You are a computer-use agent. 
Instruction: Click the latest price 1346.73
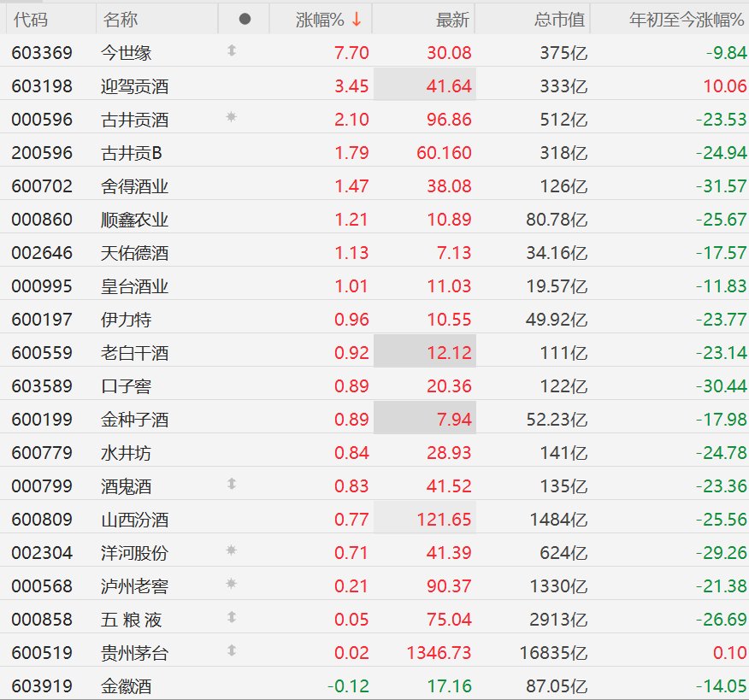[x=439, y=653]
